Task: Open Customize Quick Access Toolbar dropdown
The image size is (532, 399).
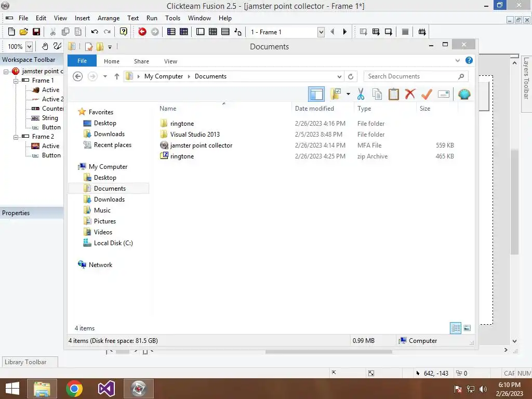Action: 110,47
